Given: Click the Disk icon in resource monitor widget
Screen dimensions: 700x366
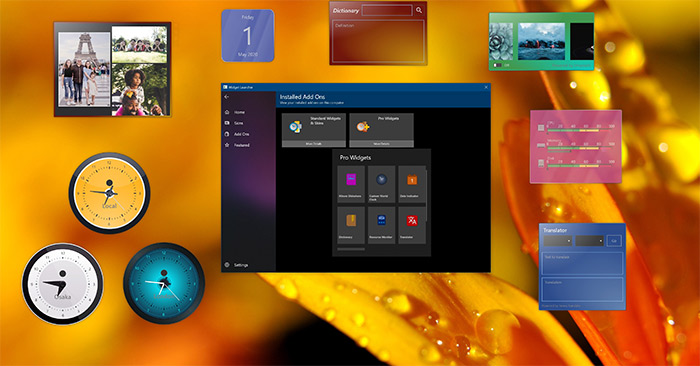Looking at the screenshot, I should (541, 163).
